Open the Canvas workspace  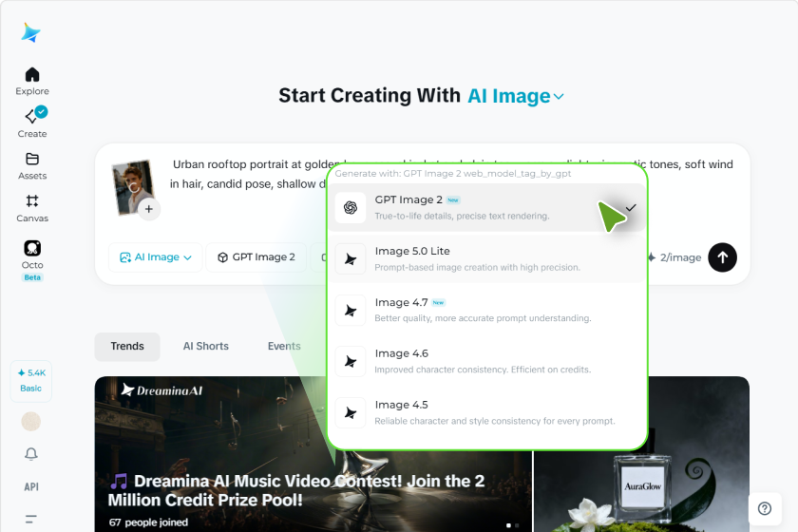click(32, 208)
